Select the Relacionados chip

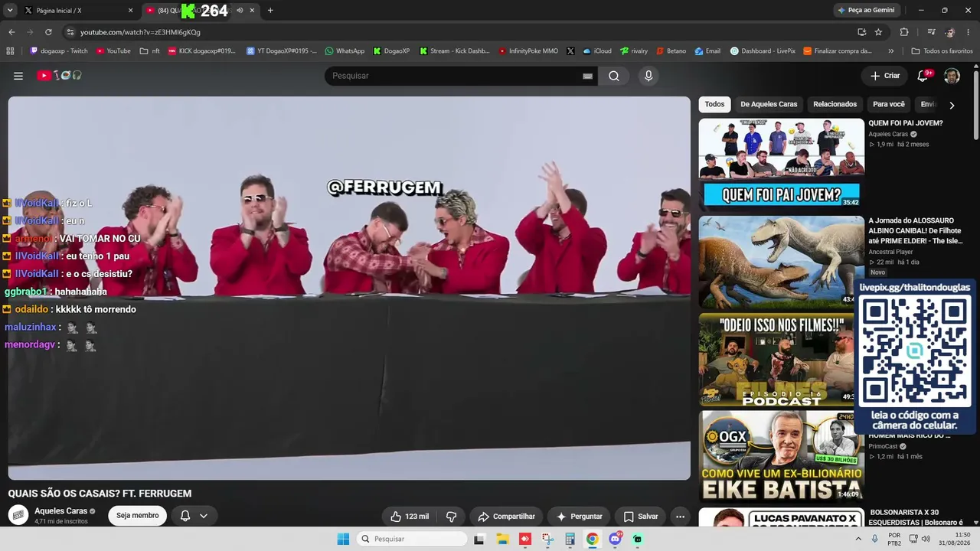[835, 104]
